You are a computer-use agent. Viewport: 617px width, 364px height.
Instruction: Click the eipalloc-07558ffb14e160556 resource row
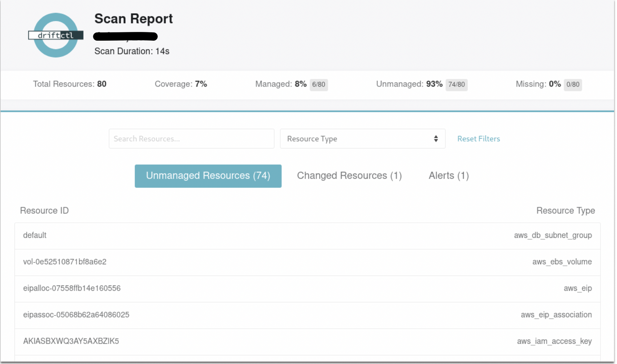pos(307,288)
